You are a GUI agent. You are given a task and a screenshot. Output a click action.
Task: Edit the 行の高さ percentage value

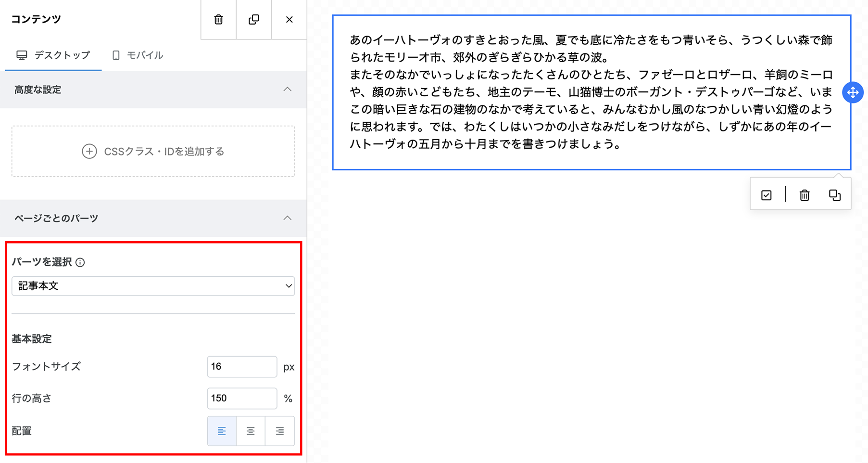tap(241, 398)
